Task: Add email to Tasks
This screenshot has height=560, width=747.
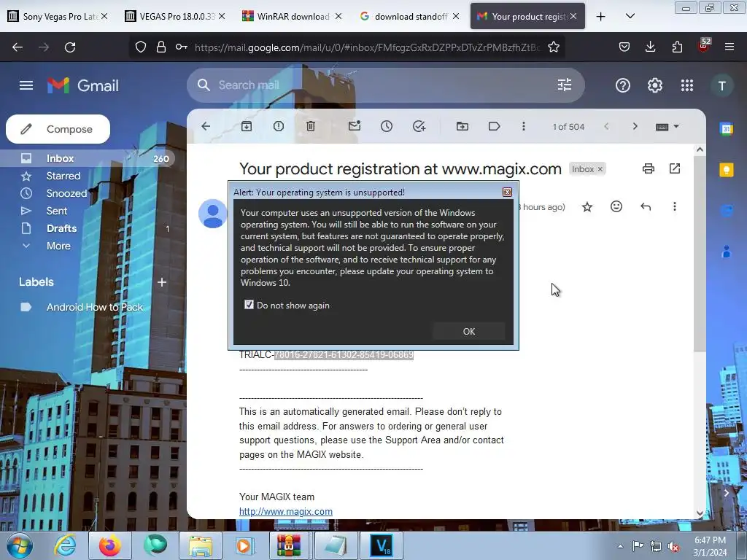Action: 419,126
